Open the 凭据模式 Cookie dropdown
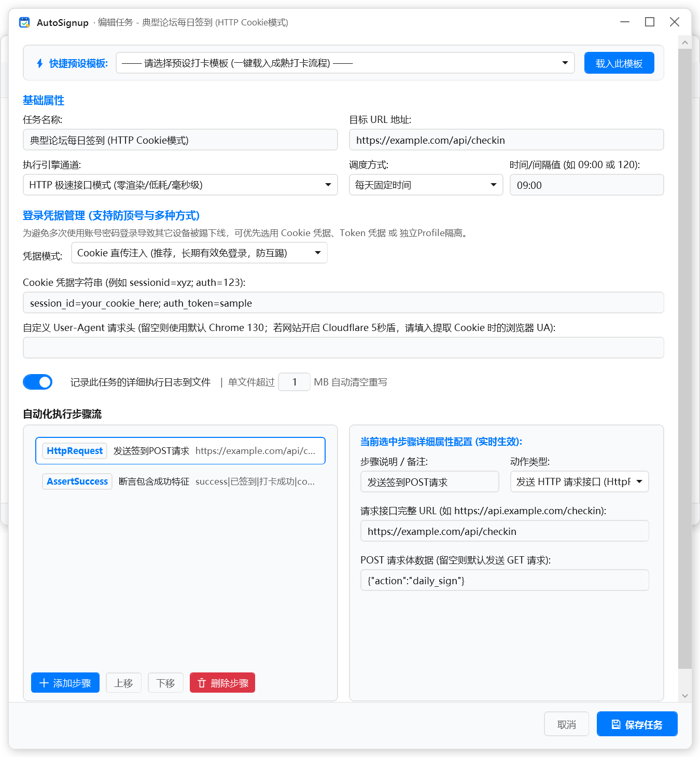The height and width of the screenshot is (757, 700). click(x=200, y=253)
